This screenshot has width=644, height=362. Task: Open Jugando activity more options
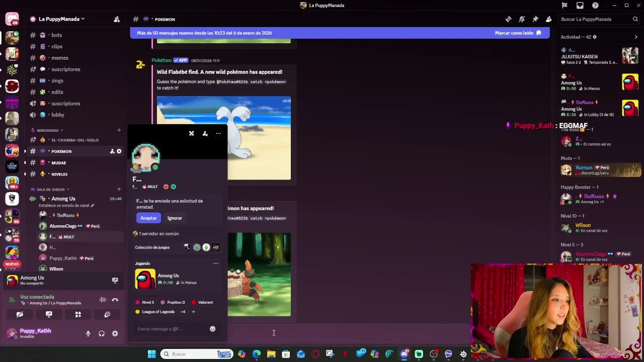pos(215,263)
